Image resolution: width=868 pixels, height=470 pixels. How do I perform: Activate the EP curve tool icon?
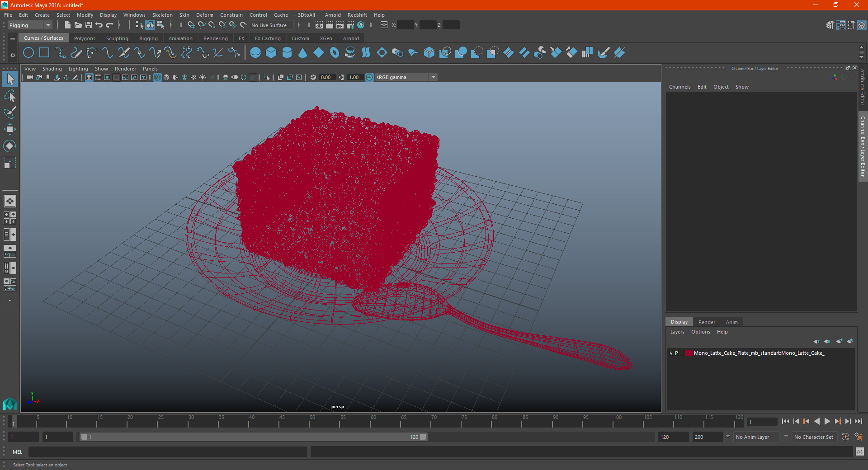pos(60,53)
